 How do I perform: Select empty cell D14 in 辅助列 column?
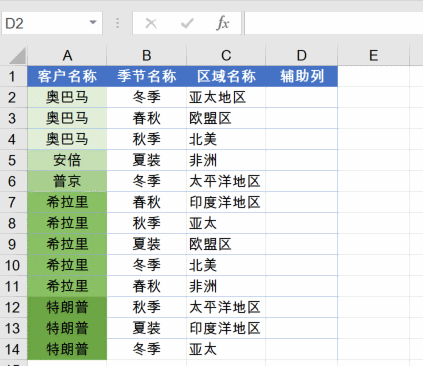pos(302,349)
